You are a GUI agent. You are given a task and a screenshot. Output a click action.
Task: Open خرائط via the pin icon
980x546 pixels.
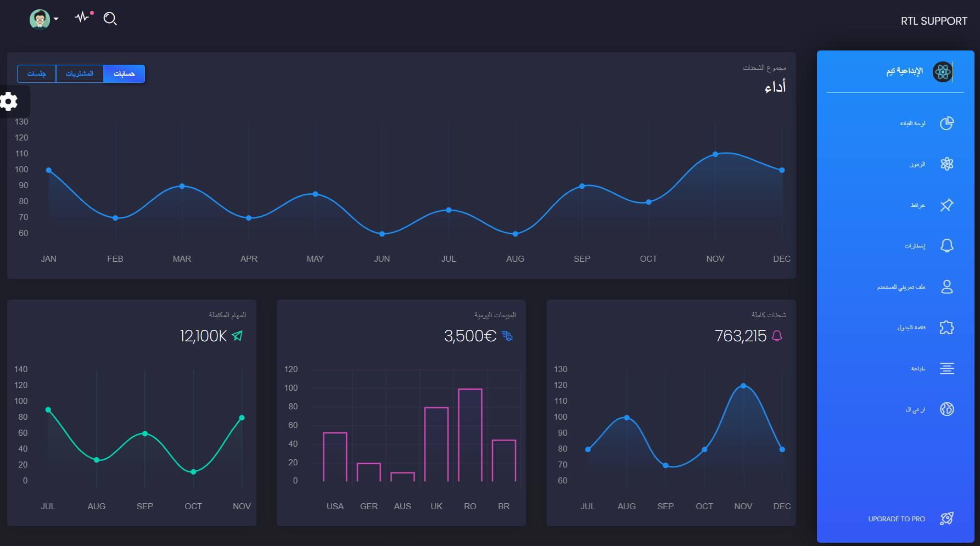tap(947, 205)
